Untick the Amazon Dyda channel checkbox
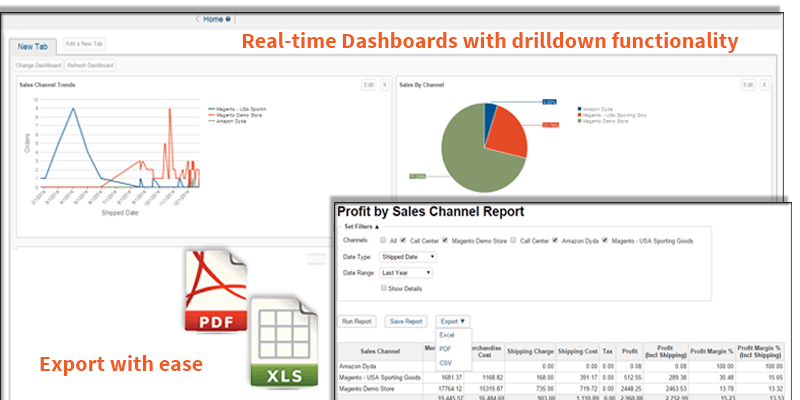This screenshot has height=400, width=800. click(x=555, y=240)
